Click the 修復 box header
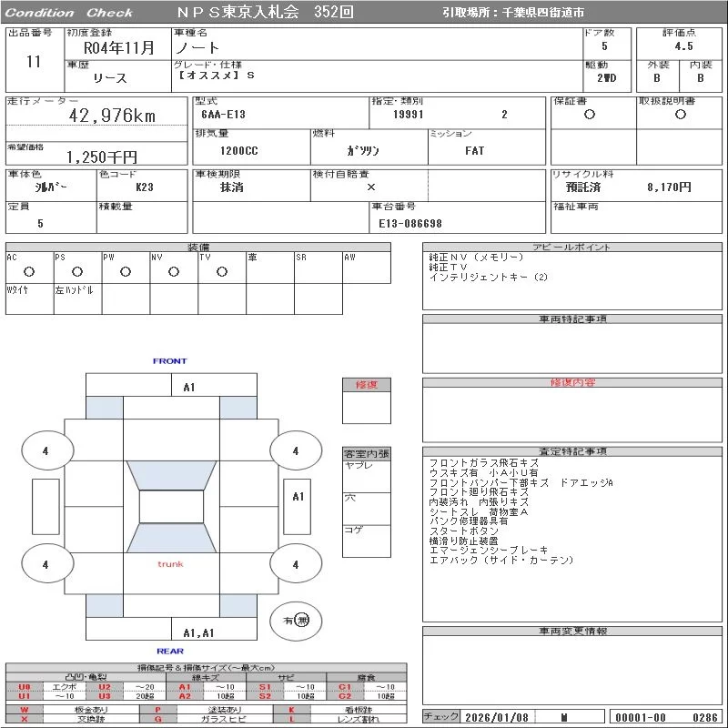Image resolution: width=728 pixels, height=728 pixels. [x=367, y=385]
